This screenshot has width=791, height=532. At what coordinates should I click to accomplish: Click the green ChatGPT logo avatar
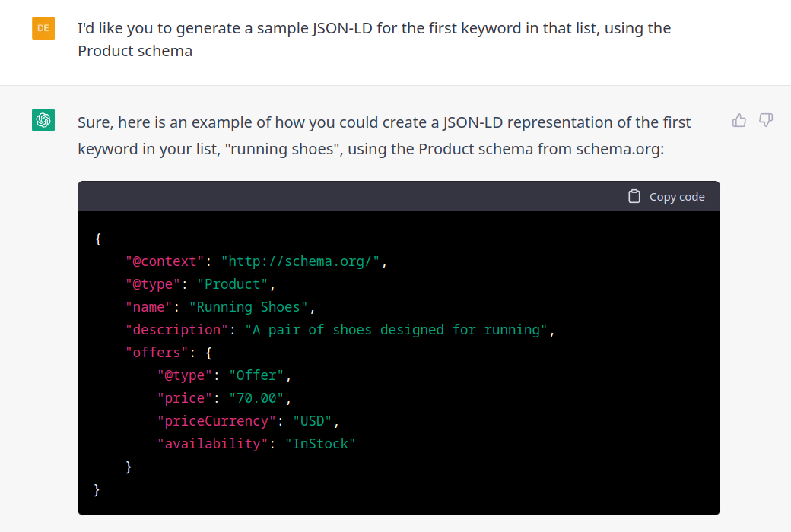click(x=43, y=121)
